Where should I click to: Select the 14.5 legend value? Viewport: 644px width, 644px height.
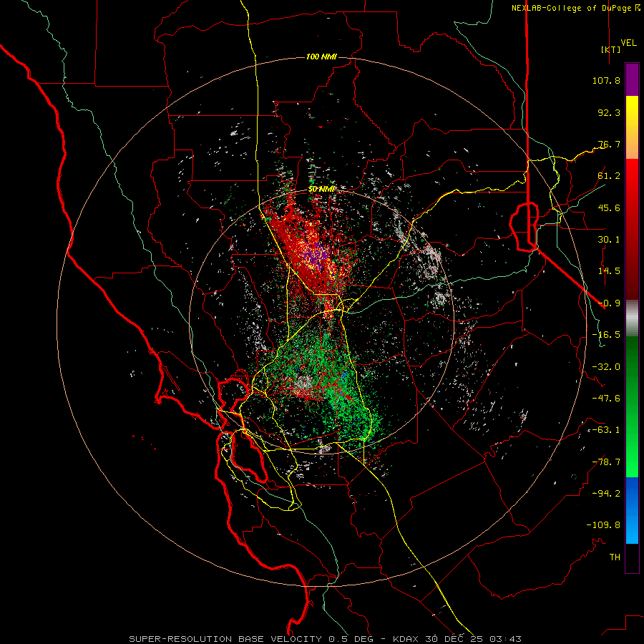tap(609, 271)
